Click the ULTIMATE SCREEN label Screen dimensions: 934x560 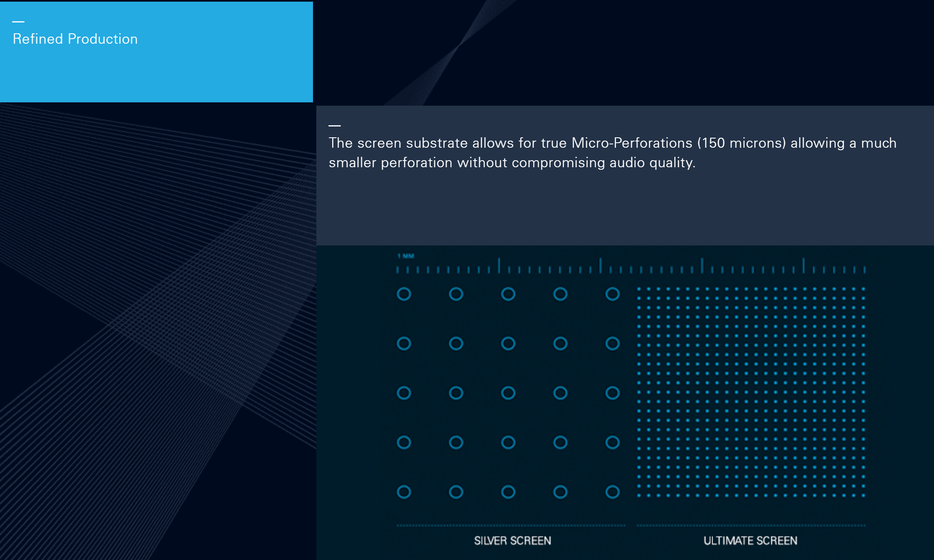750,540
